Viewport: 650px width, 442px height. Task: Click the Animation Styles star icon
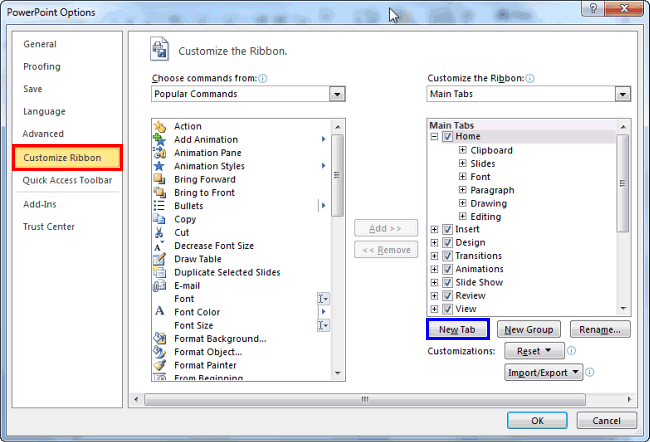pyautogui.click(x=160, y=166)
